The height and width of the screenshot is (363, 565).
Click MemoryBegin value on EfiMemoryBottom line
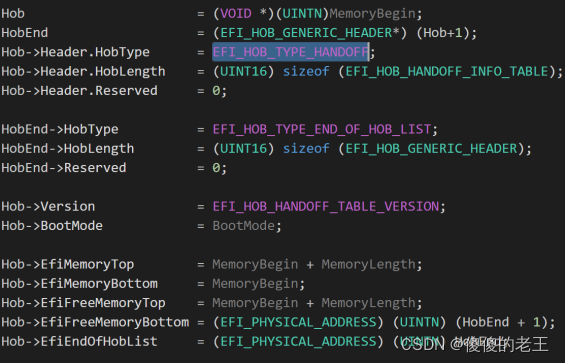(255, 284)
